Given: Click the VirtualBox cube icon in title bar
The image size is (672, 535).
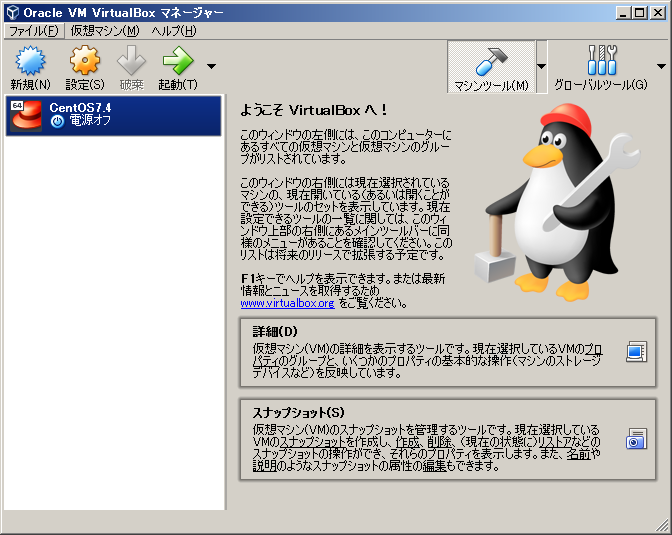Looking at the screenshot, I should coord(13,12).
